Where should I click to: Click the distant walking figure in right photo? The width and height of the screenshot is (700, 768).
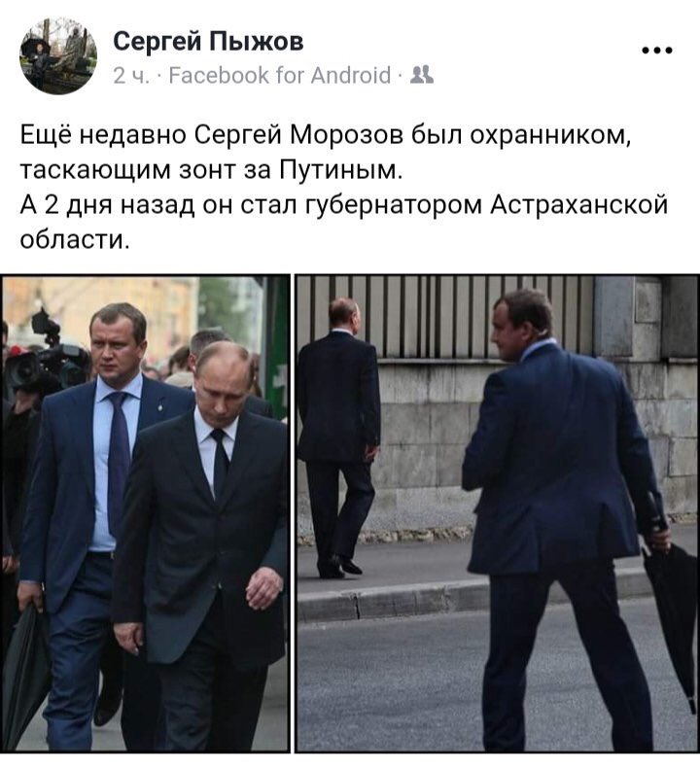coord(339,437)
